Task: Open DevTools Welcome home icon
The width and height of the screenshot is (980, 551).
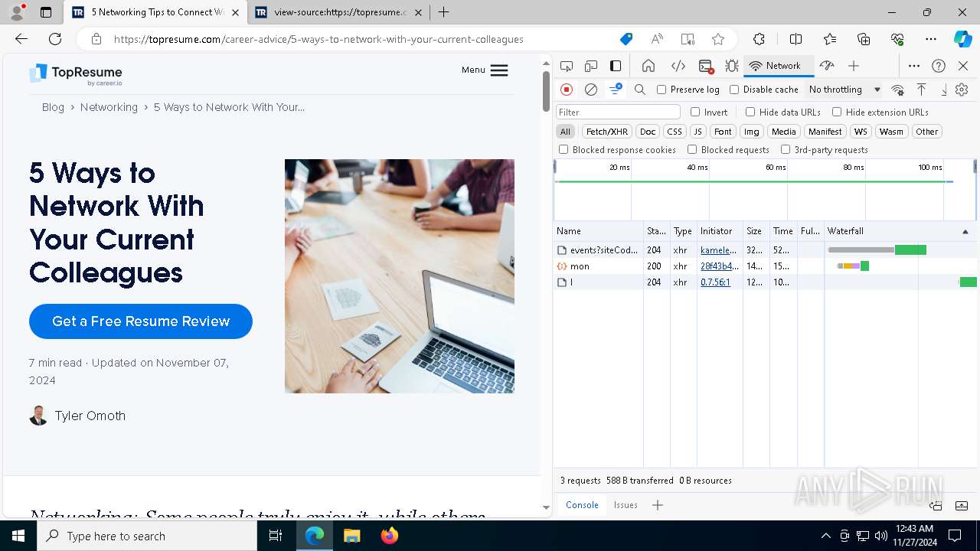Action: click(648, 66)
